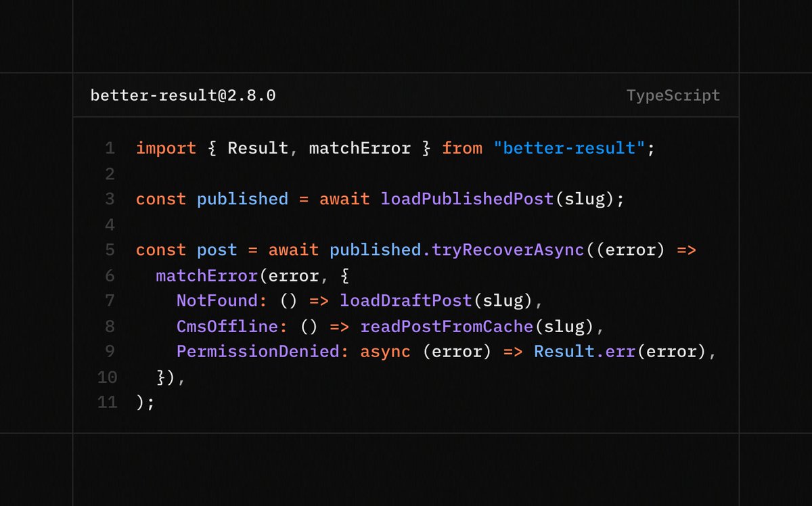Click the TypeScript language label

coord(673,95)
